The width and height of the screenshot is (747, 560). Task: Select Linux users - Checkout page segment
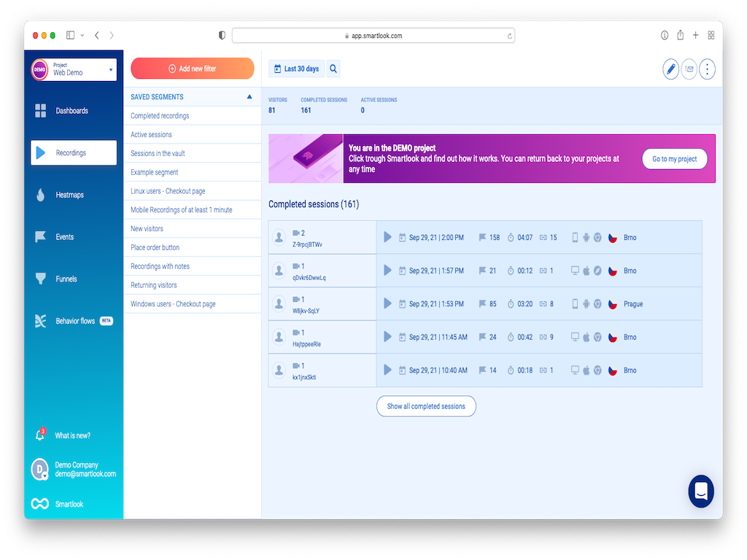coord(168,191)
